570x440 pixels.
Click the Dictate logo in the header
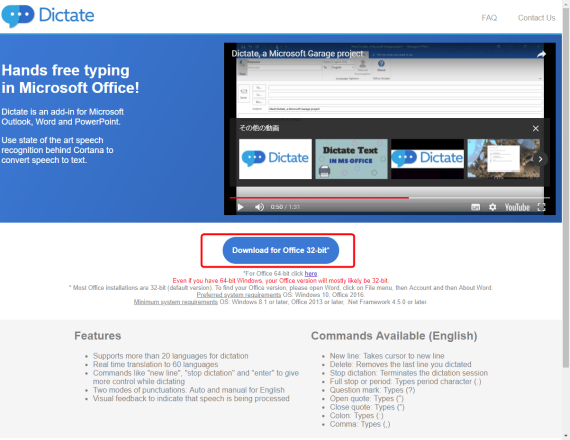coord(48,16)
